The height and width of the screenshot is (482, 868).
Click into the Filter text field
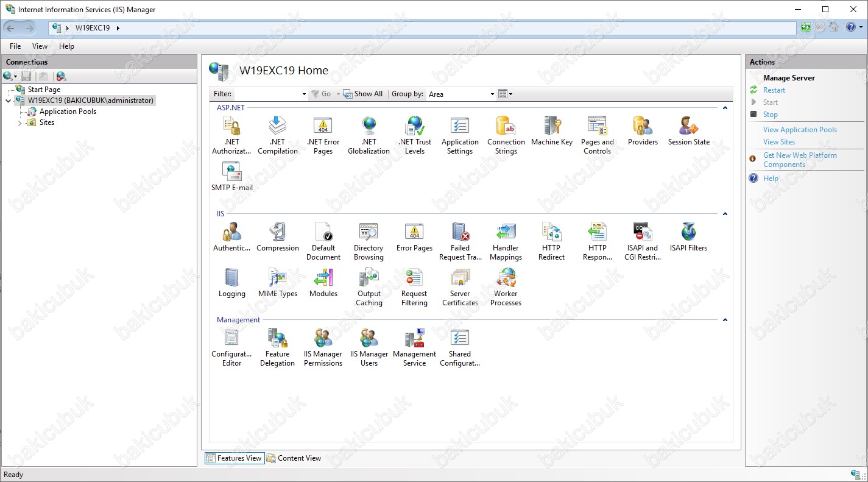(267, 94)
